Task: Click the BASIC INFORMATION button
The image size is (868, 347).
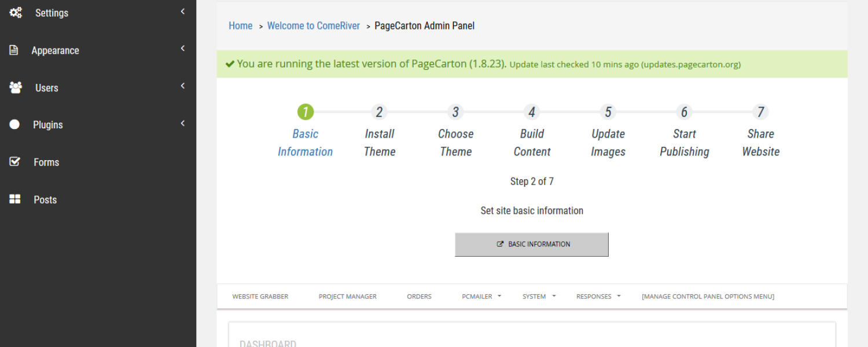Action: [x=532, y=244]
